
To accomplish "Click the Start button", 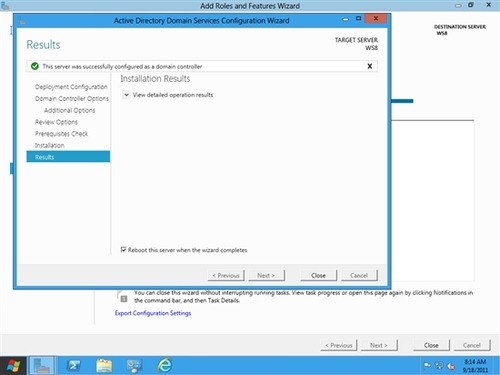I will 13,366.
